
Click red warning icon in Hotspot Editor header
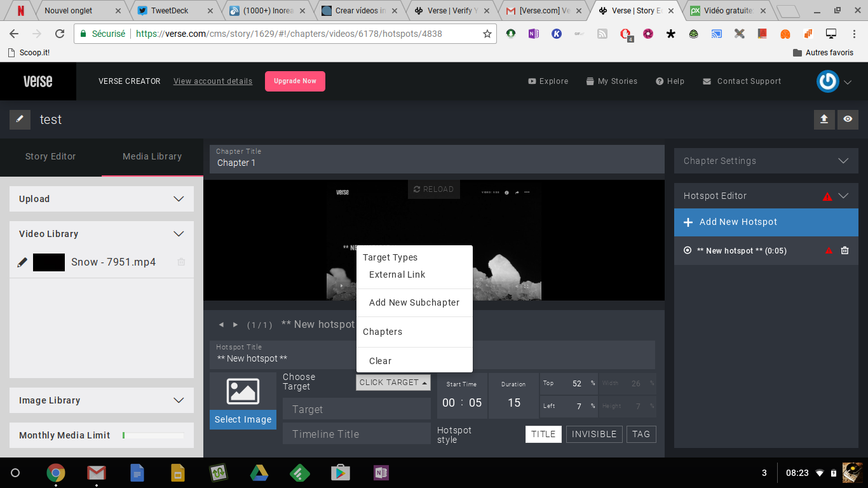[x=827, y=196]
